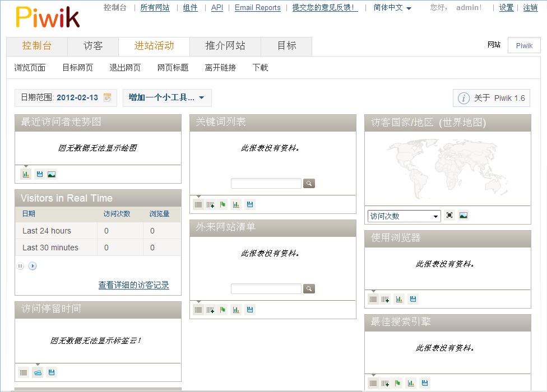Screen dimensions: 547x392
Task: Click export save icon in 使用浏览器 widget
Action: 413,299
